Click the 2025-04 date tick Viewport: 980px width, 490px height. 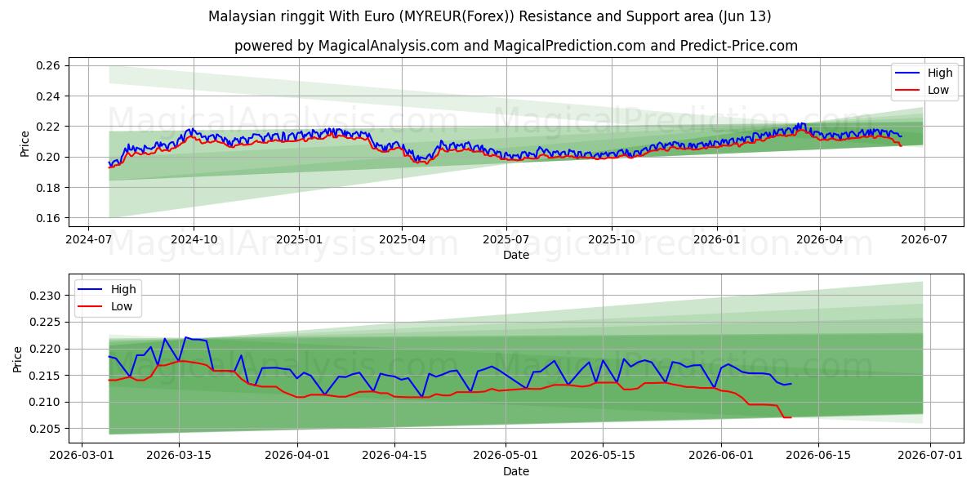click(402, 240)
